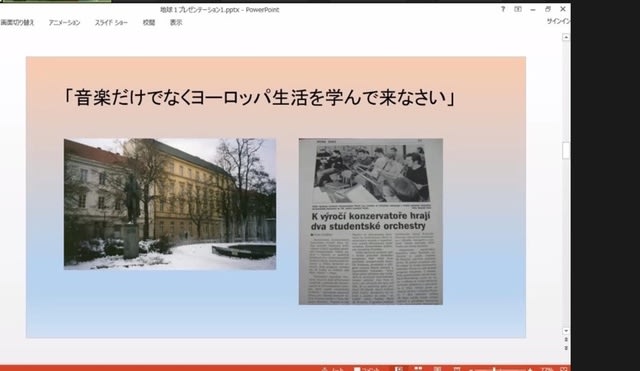The height and width of the screenshot is (371, 640).
Task: Open the Ribbon Display Options icon
Action: coord(518,9)
